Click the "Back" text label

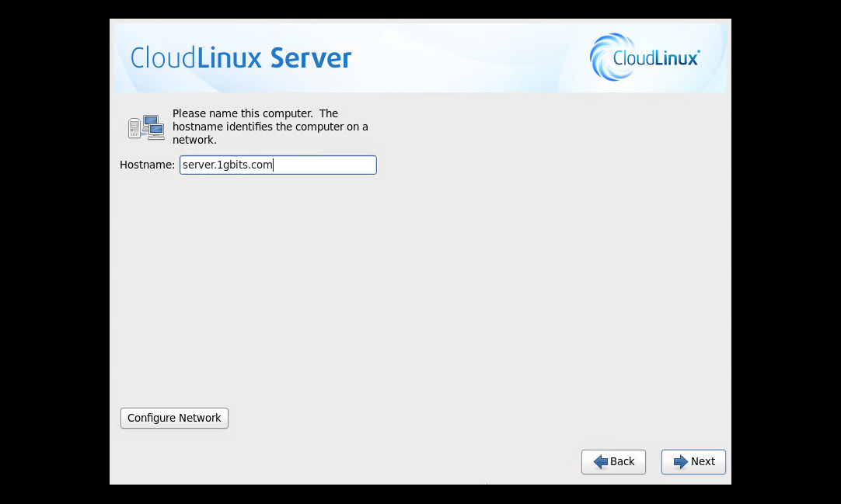pyautogui.click(x=622, y=461)
